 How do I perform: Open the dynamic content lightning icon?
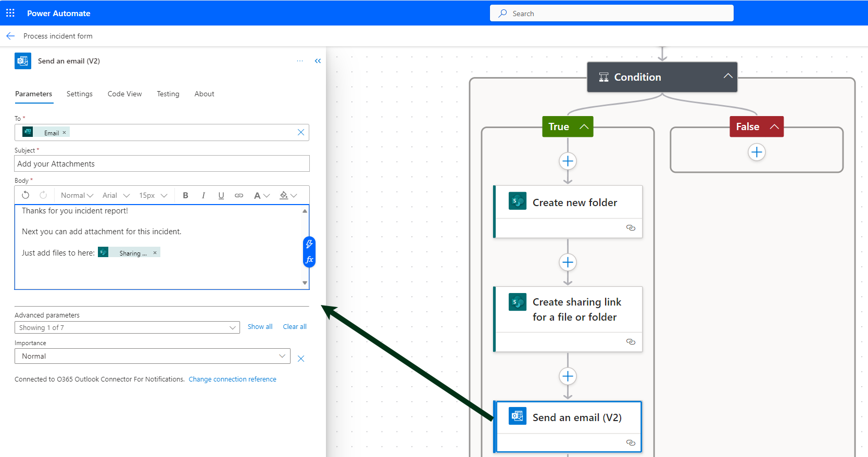tap(309, 244)
